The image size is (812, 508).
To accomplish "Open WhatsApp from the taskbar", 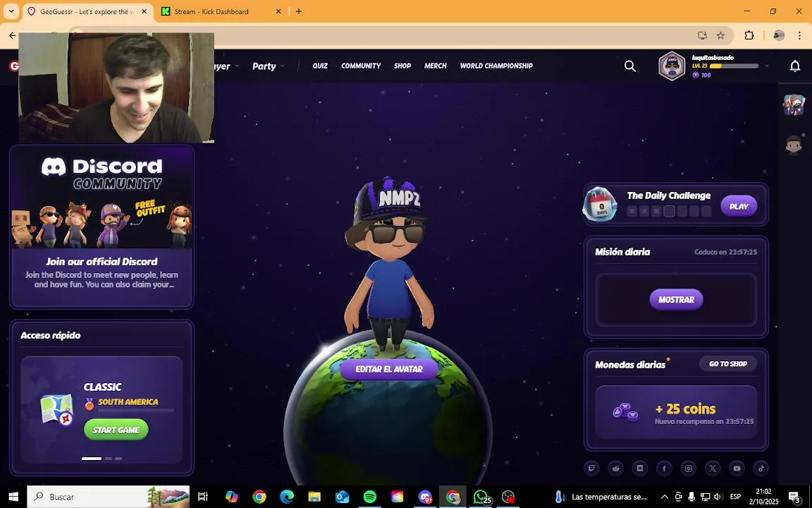I will tap(480, 497).
